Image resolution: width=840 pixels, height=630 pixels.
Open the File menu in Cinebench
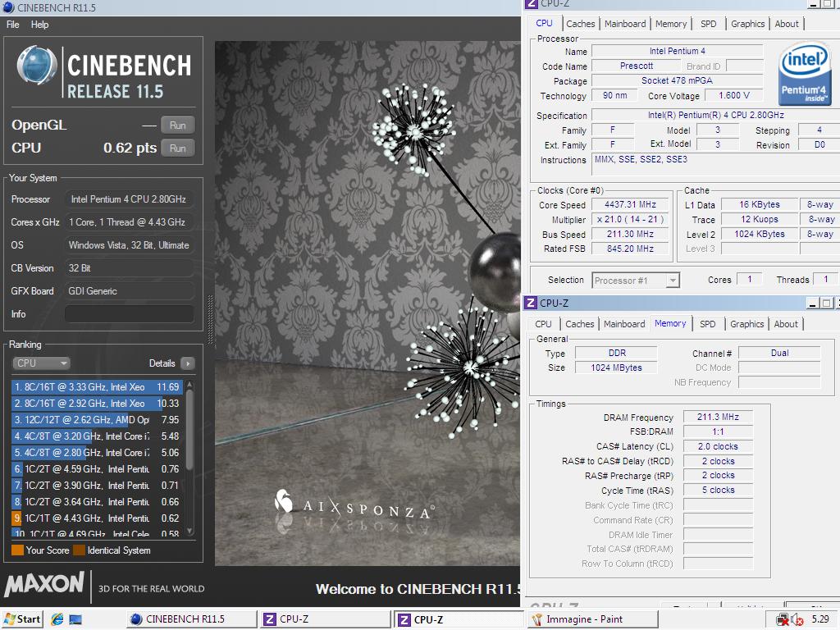tap(12, 24)
